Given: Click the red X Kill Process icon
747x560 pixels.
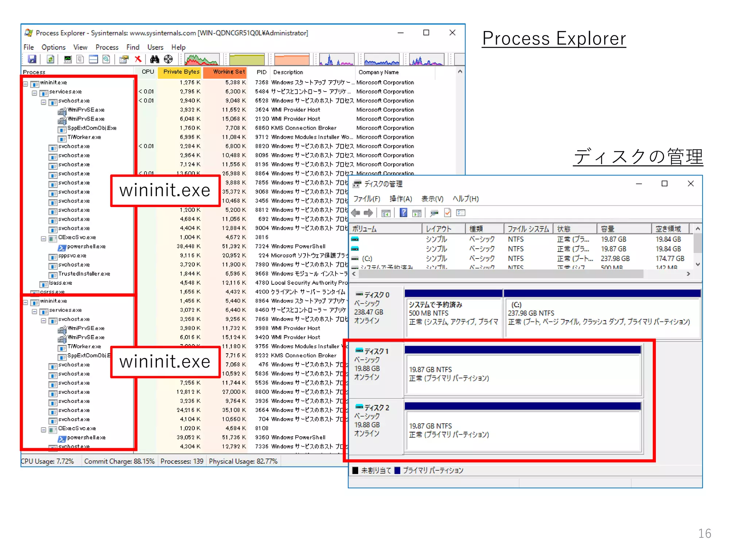Looking at the screenshot, I should [138, 59].
